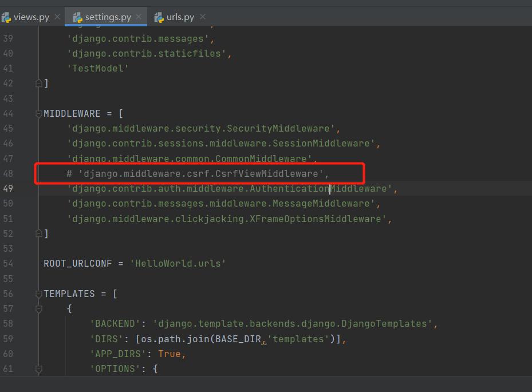Close the urls.py editor tab

(x=203, y=17)
